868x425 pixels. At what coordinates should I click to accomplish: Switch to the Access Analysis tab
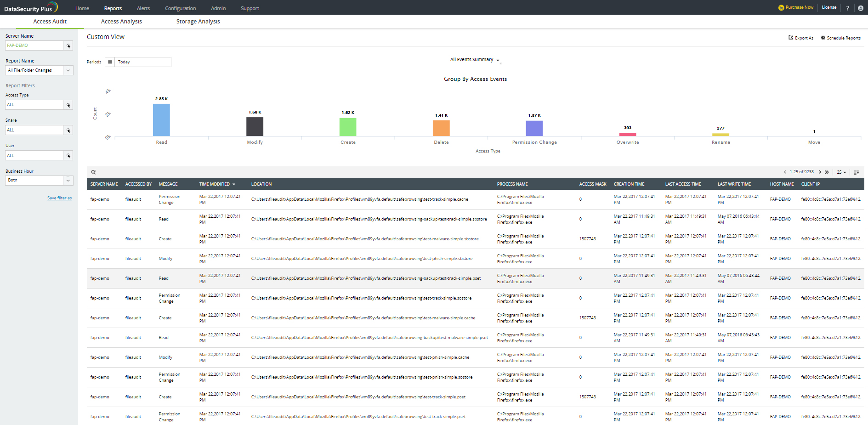pos(121,22)
